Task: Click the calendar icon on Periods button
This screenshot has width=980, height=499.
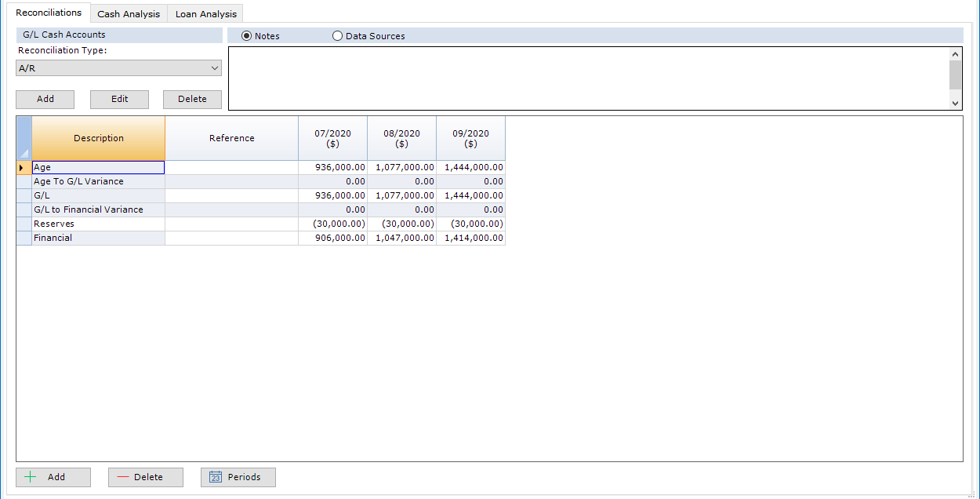Action: (x=216, y=477)
